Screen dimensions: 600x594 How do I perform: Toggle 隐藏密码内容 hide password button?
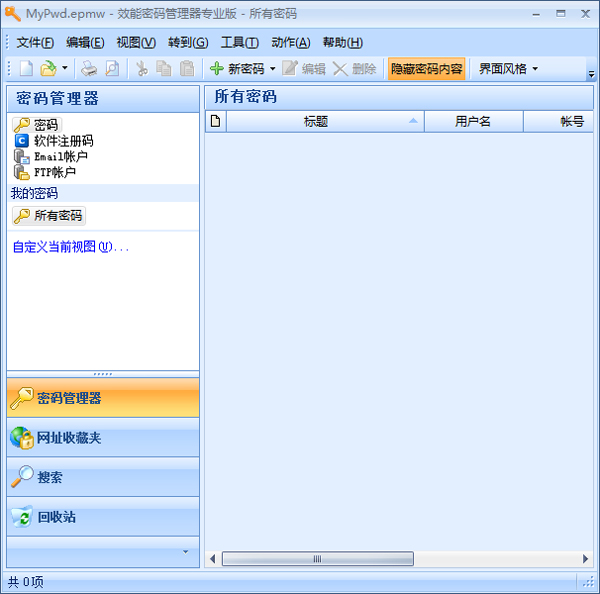pos(426,69)
